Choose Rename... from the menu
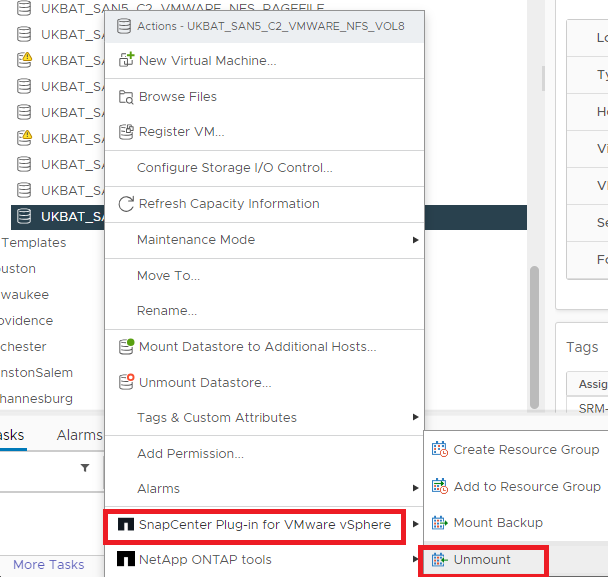Viewport: 608px width, 577px height. [x=264, y=311]
